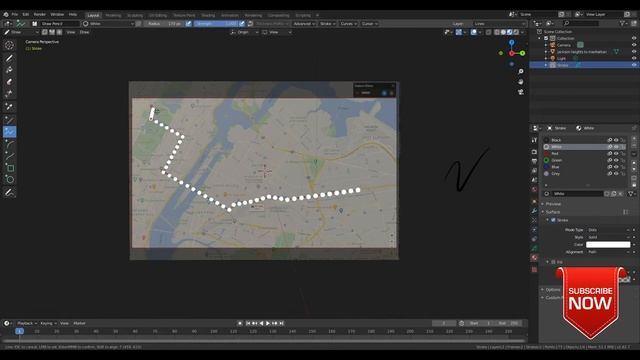Select the Fill bucket tool
The height and width of the screenshot is (360, 640).
pos(9,70)
